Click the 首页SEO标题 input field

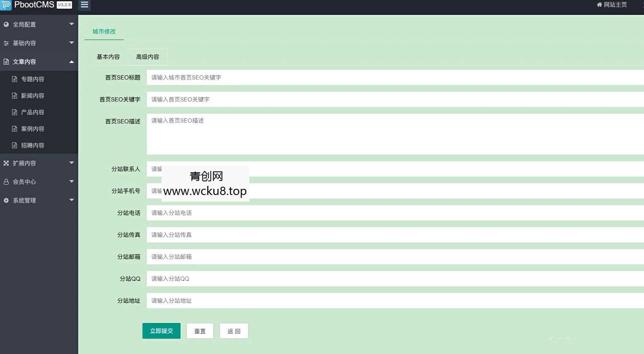290,77
